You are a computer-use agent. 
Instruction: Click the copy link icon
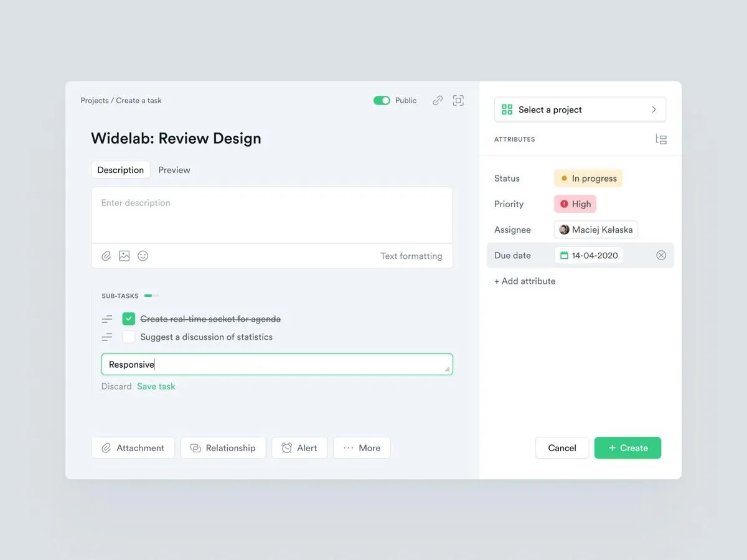[x=438, y=100]
